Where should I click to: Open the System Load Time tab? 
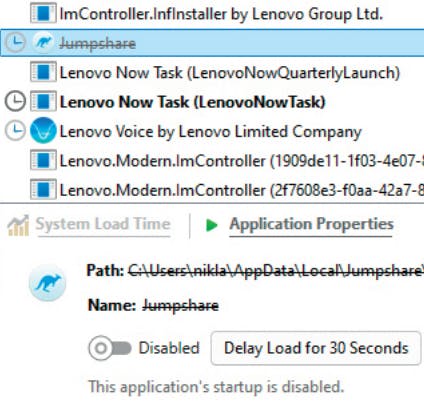pos(103,224)
